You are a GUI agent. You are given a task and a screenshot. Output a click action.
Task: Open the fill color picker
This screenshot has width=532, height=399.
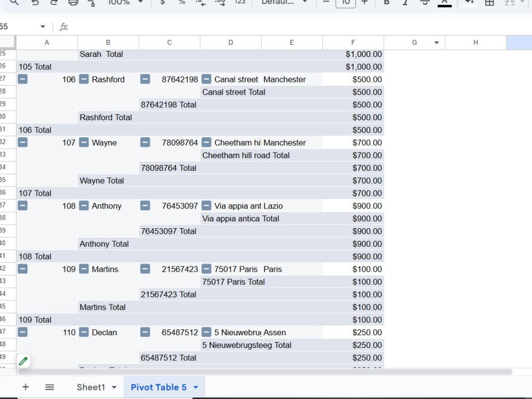point(469,3)
